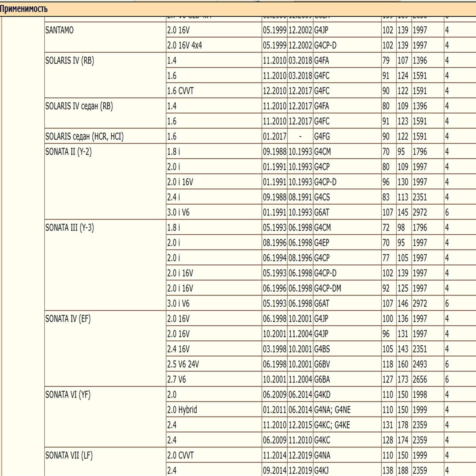The height and width of the screenshot is (476, 476).
Task: Select the SONATA VI (YF) model cell
Action: [x=68, y=395]
